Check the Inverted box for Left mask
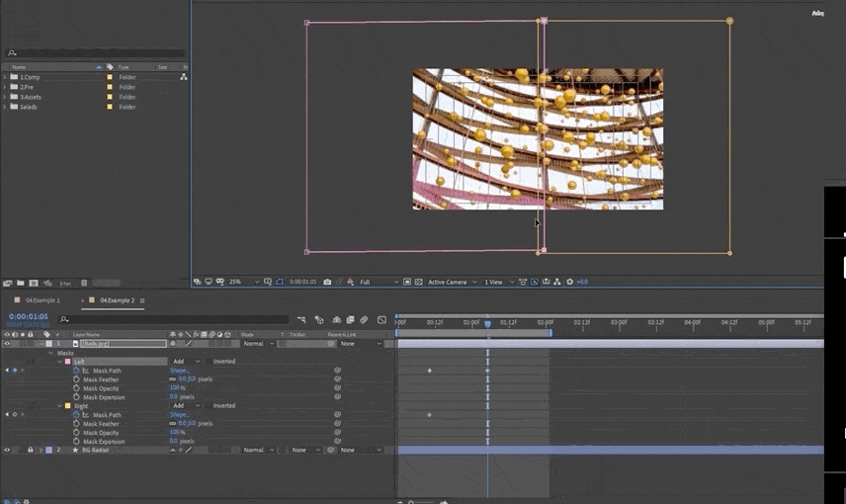The image size is (846, 504). (x=209, y=362)
